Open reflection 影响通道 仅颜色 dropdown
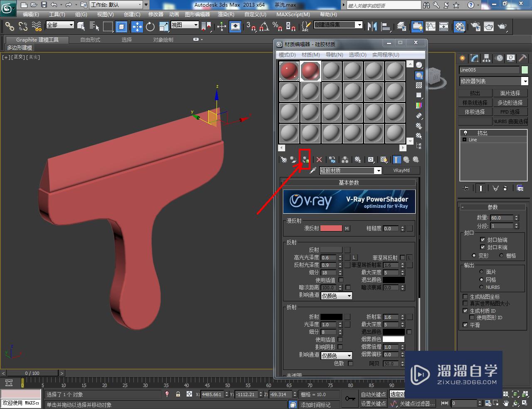This screenshot has width=532, height=409. [337, 296]
